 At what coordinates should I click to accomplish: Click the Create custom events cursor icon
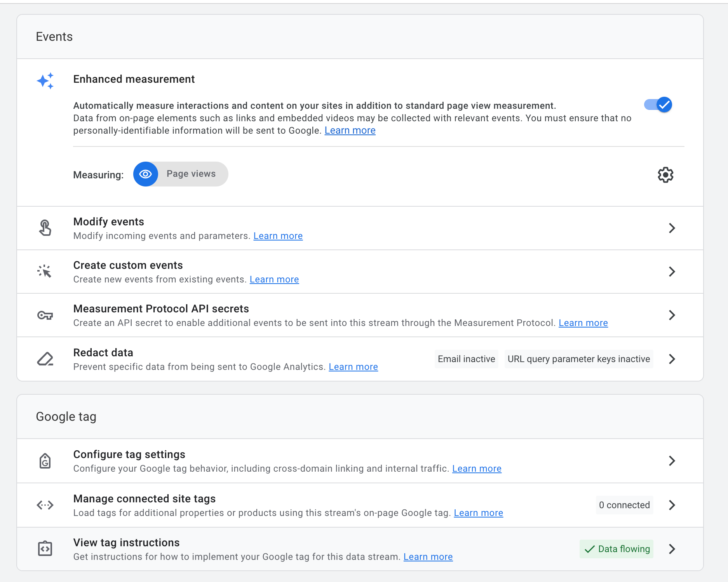(x=45, y=272)
